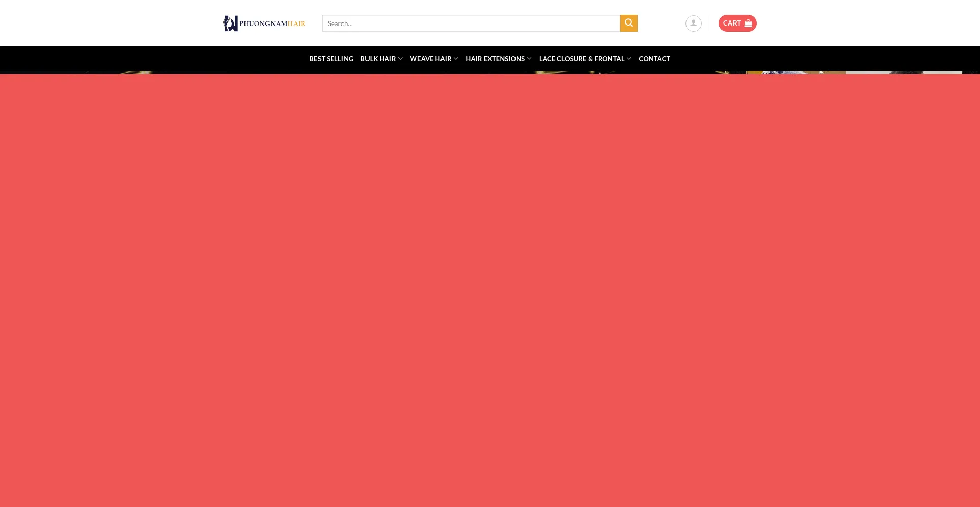
Task: Navigate to the Contact page
Action: pos(654,59)
